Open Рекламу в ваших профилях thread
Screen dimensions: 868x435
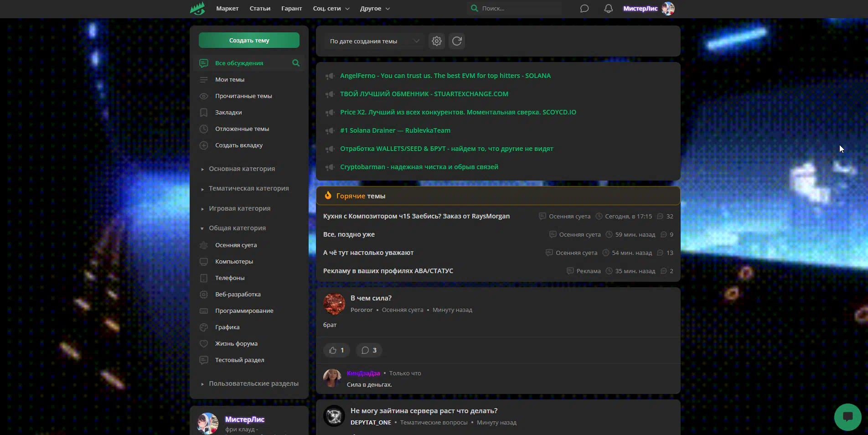click(x=388, y=271)
